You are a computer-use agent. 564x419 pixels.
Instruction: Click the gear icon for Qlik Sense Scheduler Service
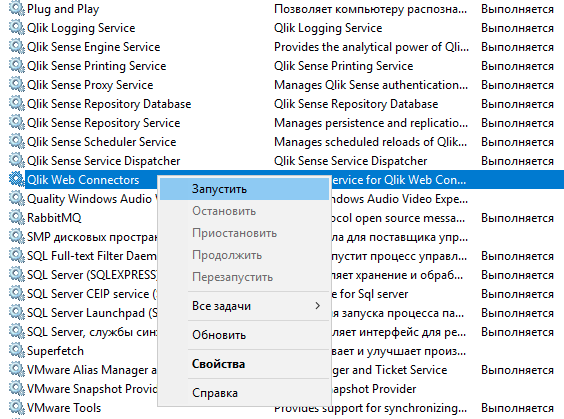[17, 142]
